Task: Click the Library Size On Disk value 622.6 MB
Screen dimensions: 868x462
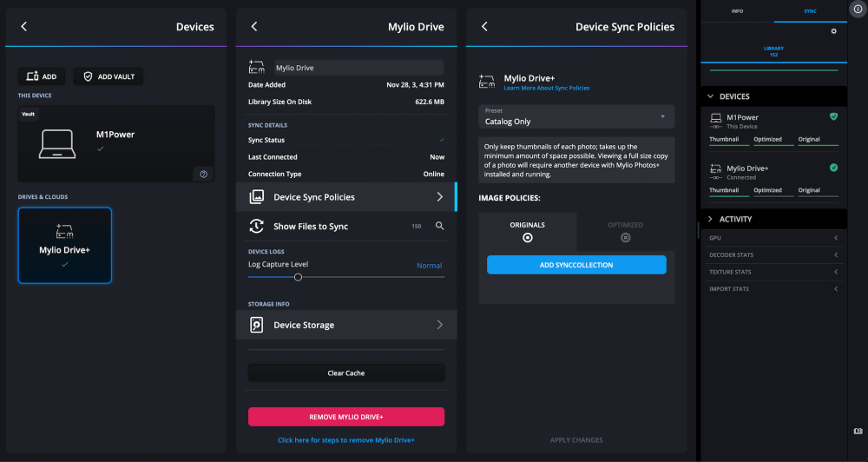Action: (430, 102)
